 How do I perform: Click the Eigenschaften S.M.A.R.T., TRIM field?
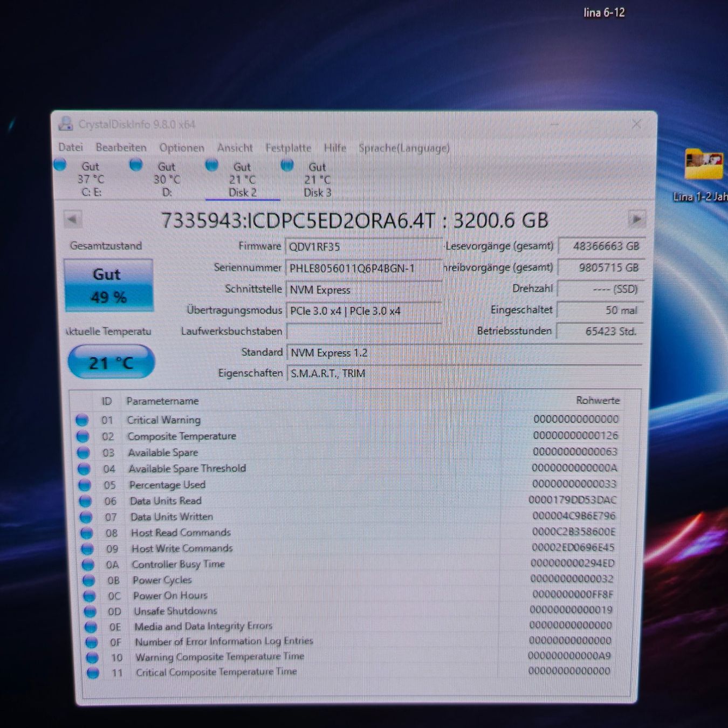pos(465,373)
